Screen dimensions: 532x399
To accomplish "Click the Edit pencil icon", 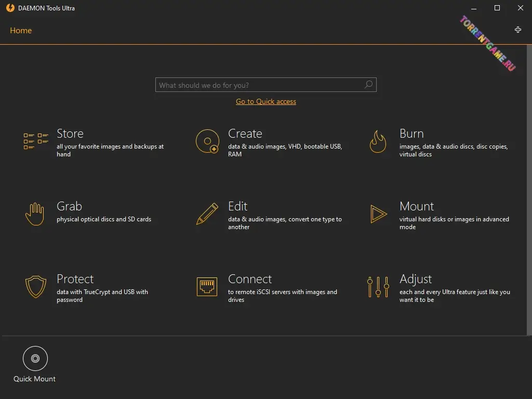I will pyautogui.click(x=207, y=214).
